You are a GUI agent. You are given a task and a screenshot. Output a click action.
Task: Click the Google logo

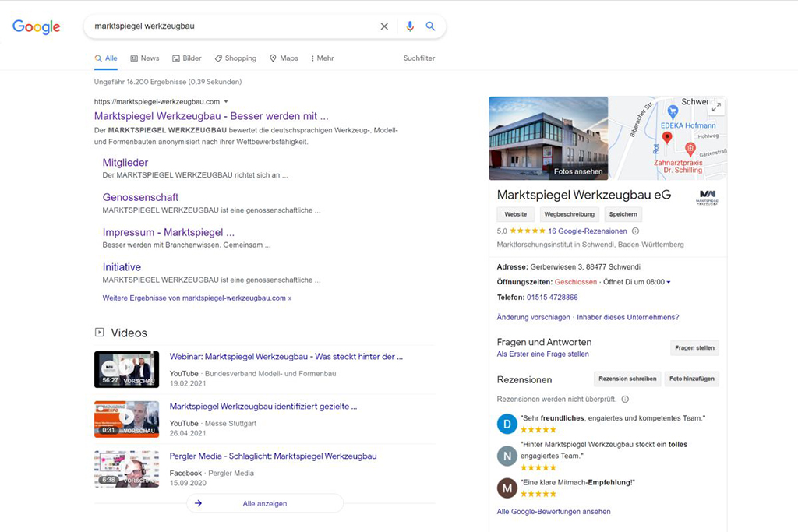36,26
